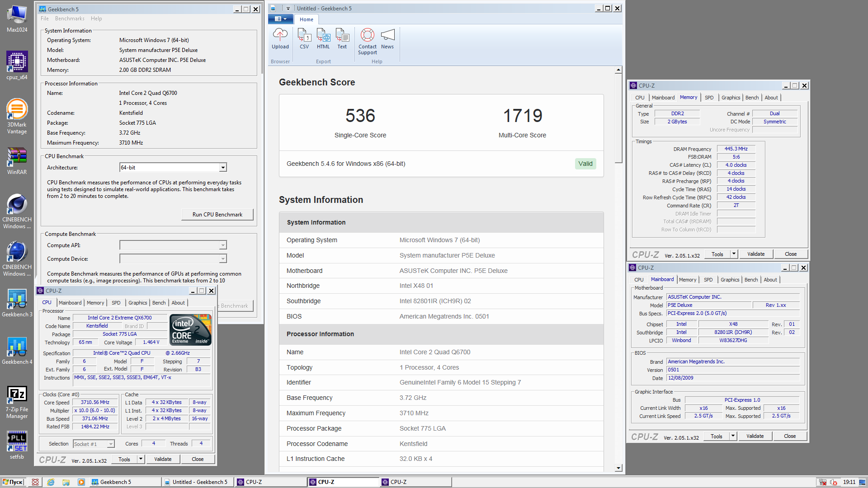Launch Geekbench 4 from desktop
The height and width of the screenshot is (488, 868).
[17, 351]
